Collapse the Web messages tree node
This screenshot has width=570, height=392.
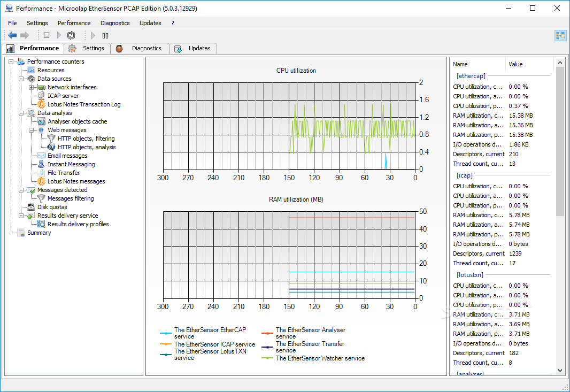pos(31,130)
